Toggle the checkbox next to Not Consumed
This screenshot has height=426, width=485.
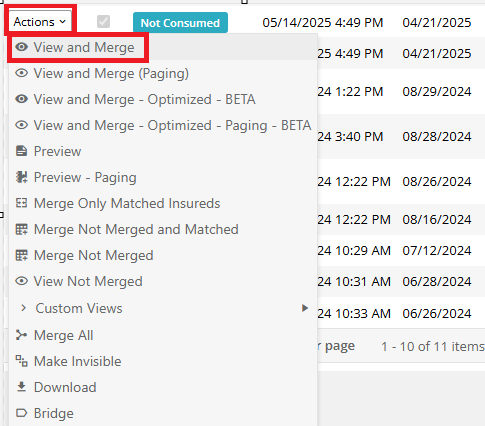point(103,22)
